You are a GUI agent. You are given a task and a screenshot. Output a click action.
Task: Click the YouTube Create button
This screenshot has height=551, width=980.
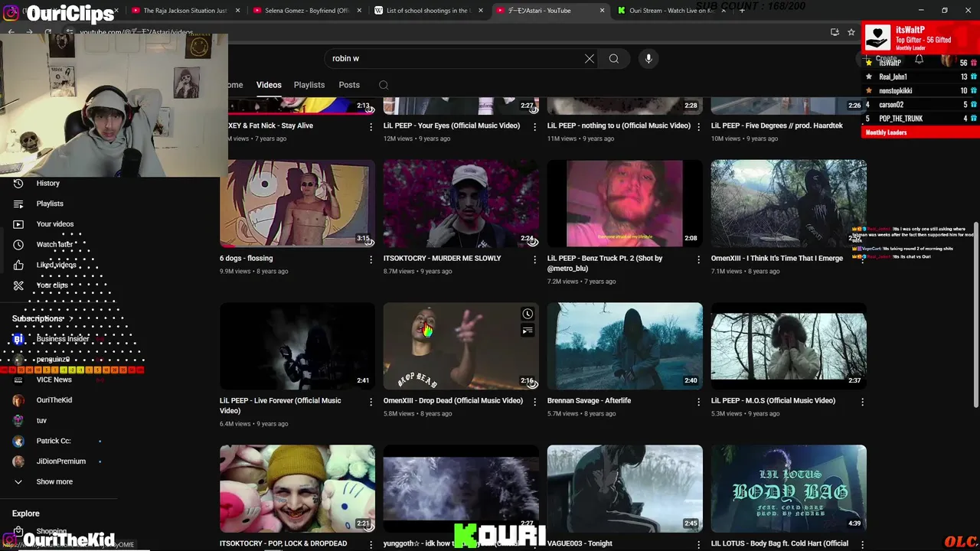click(x=879, y=59)
